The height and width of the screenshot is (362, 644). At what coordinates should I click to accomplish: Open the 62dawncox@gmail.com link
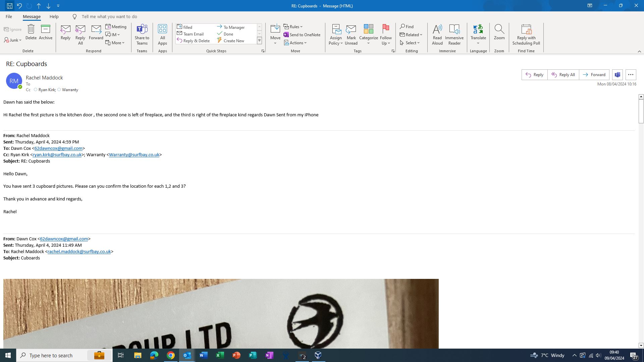(x=58, y=148)
